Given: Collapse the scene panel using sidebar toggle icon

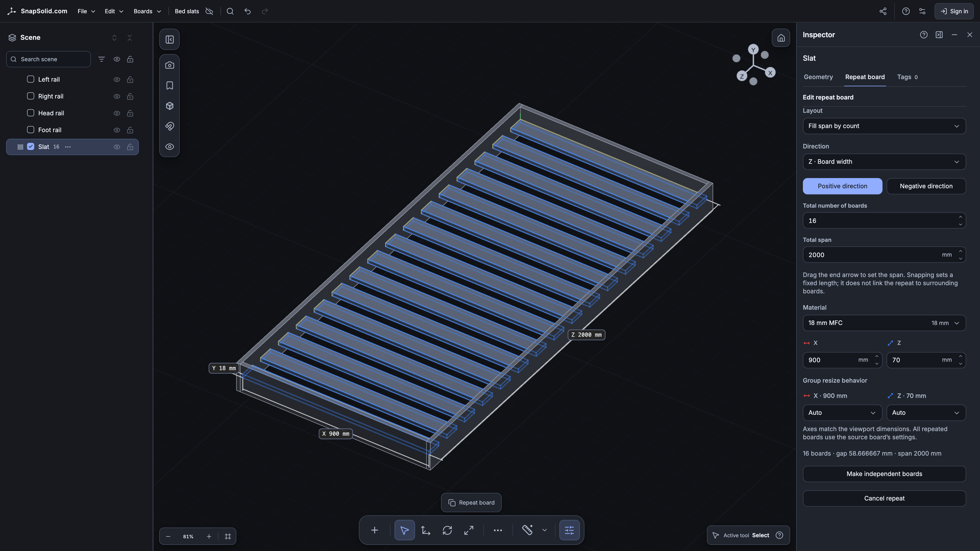Looking at the screenshot, I should click(170, 40).
